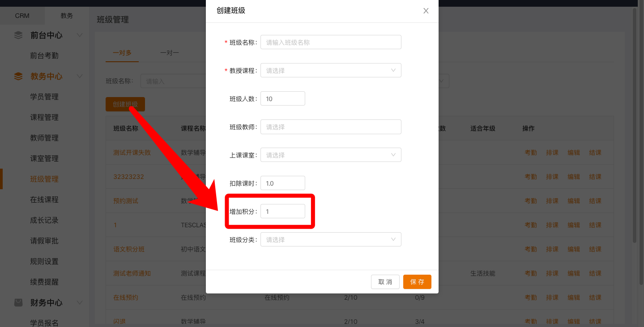The image size is (644, 327).
Task: Click the 财务中心 wallet icon
Action: pos(18,303)
